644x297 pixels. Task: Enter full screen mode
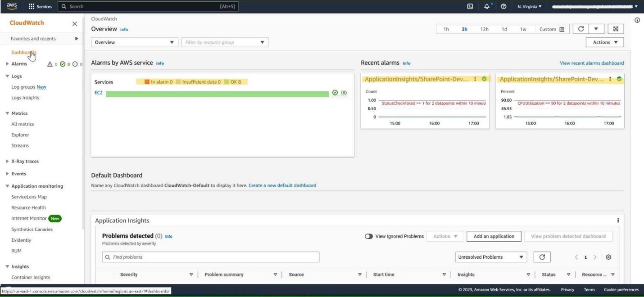tap(616, 29)
